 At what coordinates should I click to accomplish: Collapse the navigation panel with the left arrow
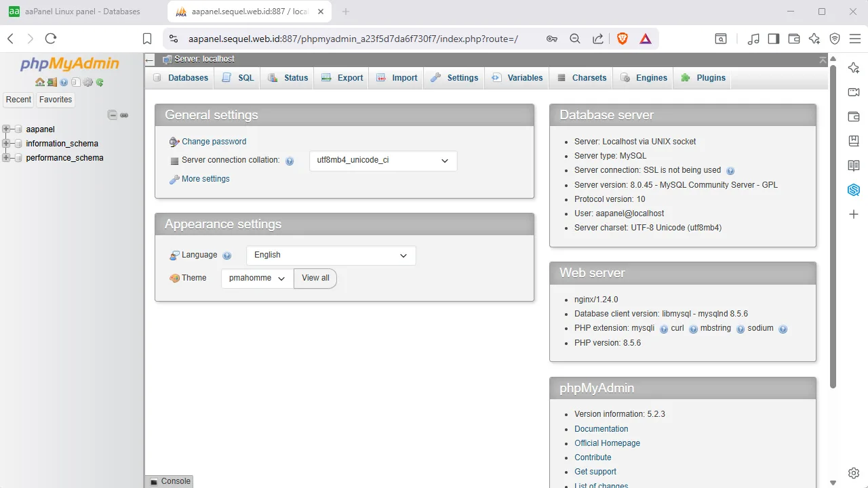click(x=150, y=60)
